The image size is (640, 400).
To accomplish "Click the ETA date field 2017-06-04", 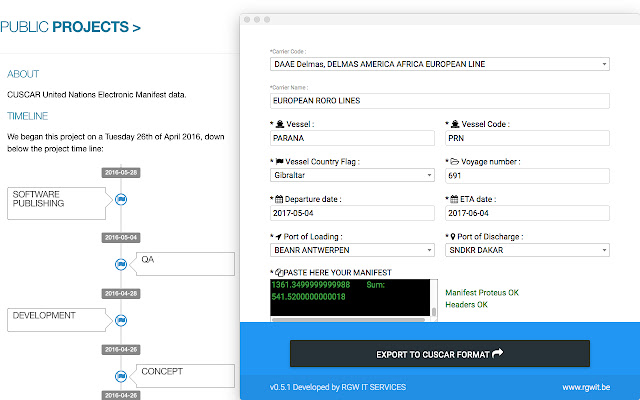I will click(x=527, y=213).
